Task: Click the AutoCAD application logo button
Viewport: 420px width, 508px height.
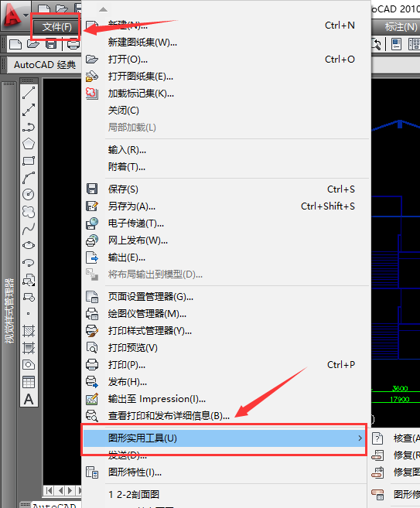Action: click(12, 15)
